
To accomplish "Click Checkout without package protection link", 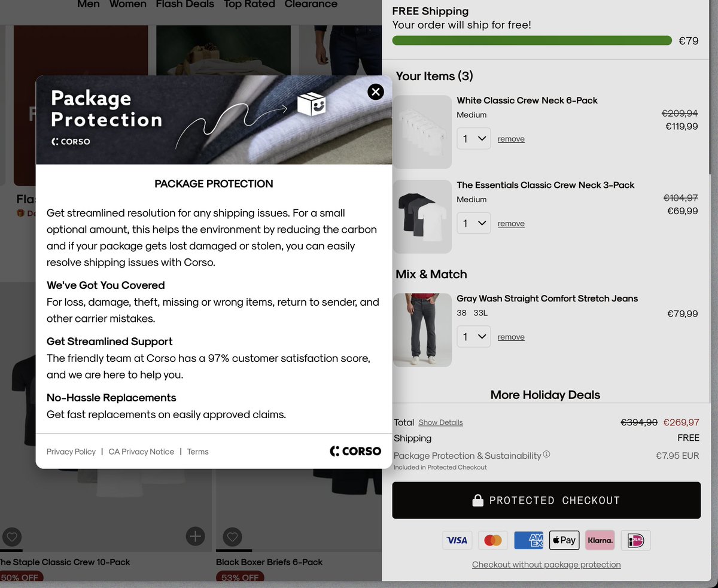I will [546, 564].
